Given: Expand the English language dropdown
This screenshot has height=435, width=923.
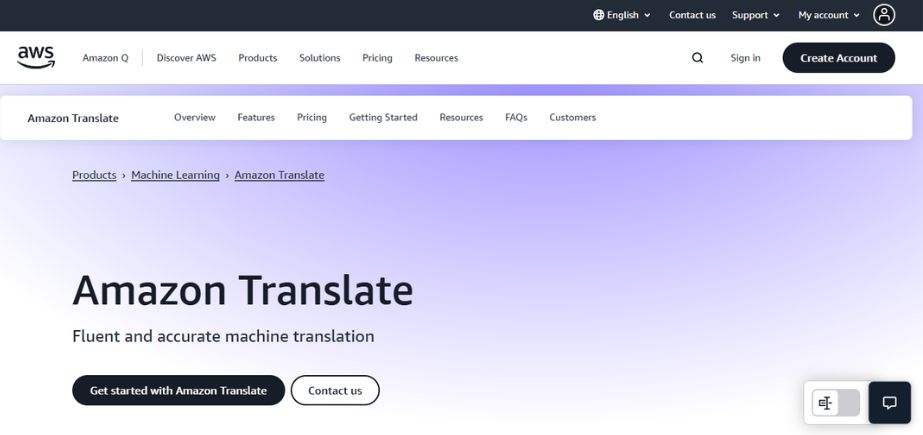Looking at the screenshot, I should point(622,15).
